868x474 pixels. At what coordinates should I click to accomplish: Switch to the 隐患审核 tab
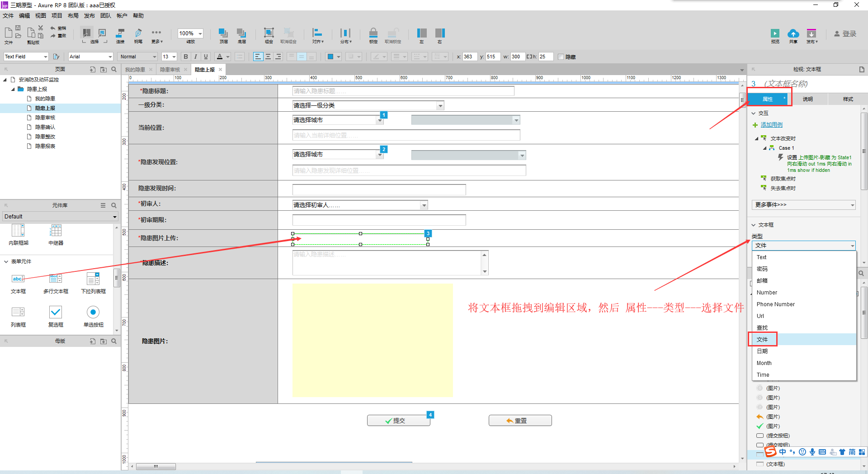(171, 69)
